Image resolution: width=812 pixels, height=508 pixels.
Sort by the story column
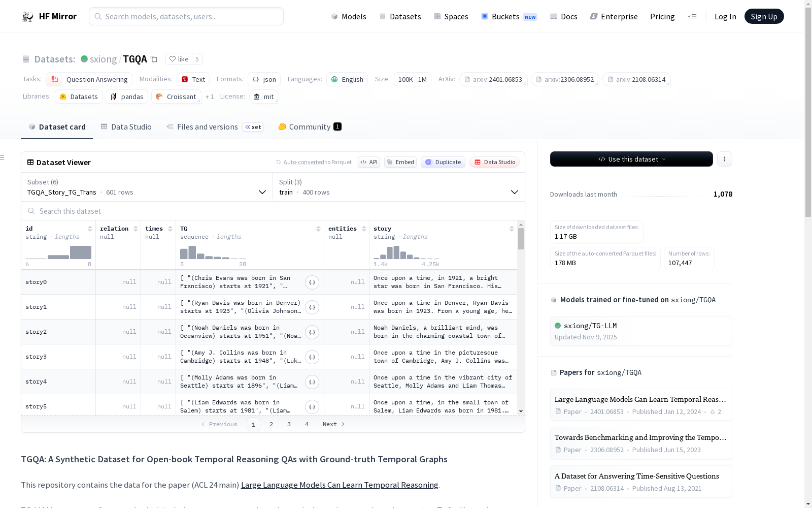[512, 229]
